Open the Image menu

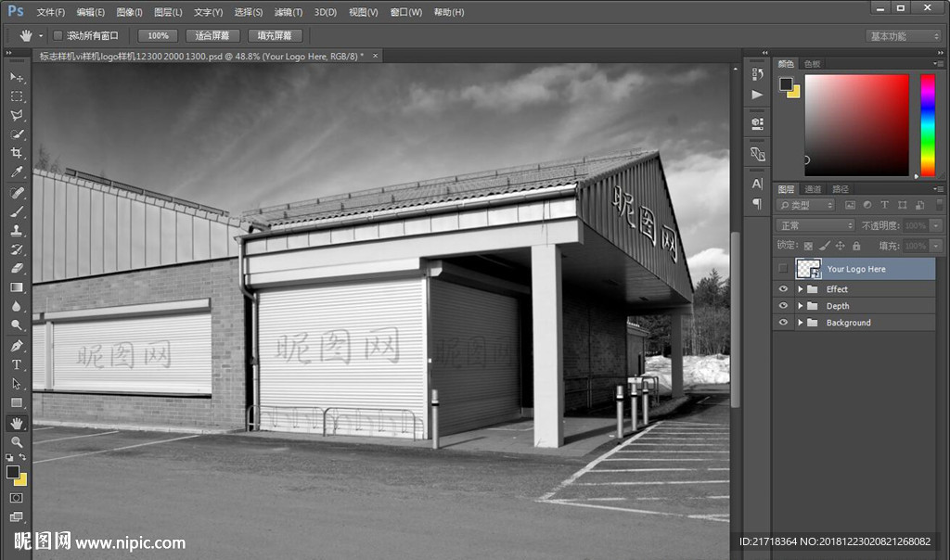click(x=129, y=12)
